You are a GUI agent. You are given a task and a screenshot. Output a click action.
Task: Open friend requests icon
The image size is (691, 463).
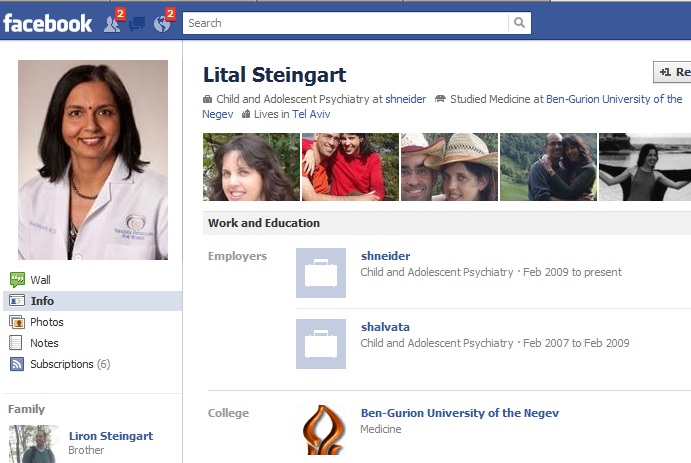click(111, 23)
